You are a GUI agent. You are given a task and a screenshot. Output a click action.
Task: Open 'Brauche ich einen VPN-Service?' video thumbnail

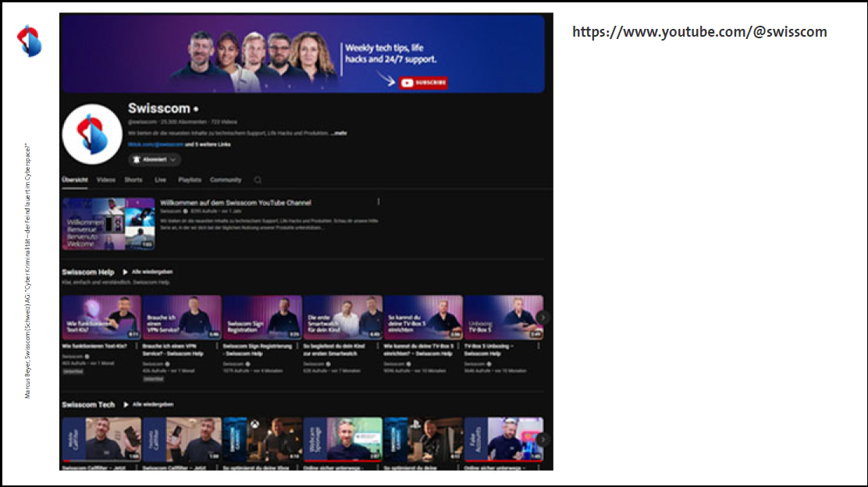click(x=182, y=317)
